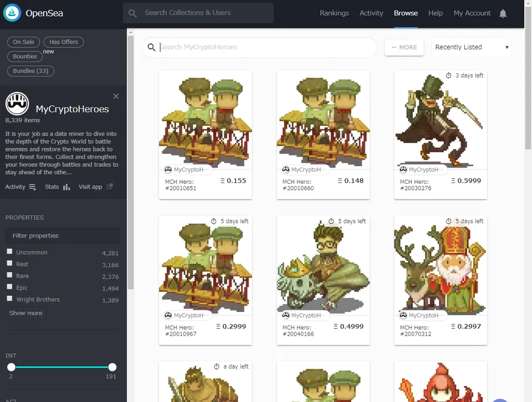Viewport: 532px width, 402px height.
Task: Open the hero #20070312 Santa with reindeer thumbnail
Action: pos(441,266)
